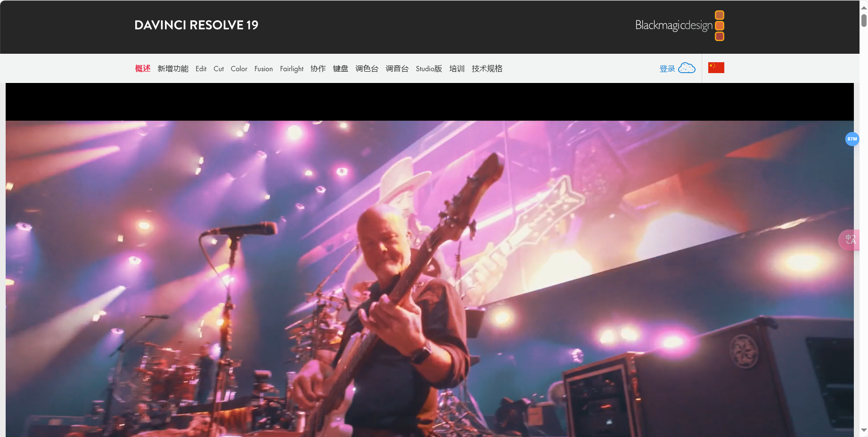Click the orange squares beside the Blackmagic logo

pyautogui.click(x=720, y=26)
